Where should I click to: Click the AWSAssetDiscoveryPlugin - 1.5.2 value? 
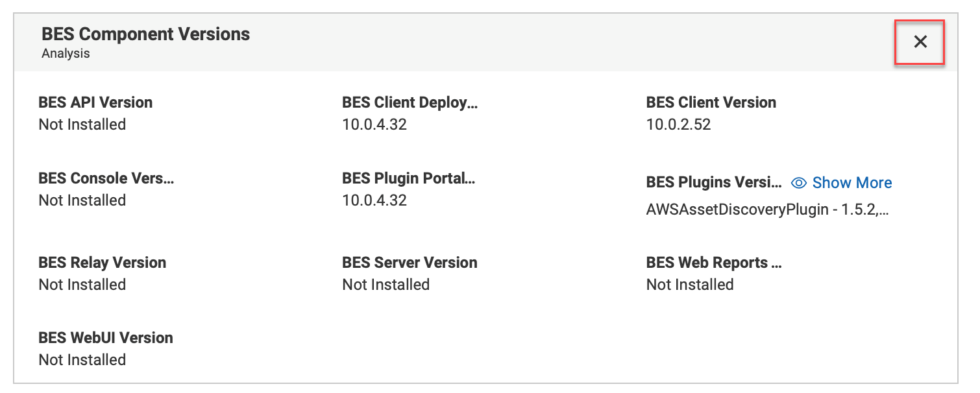pos(766,211)
